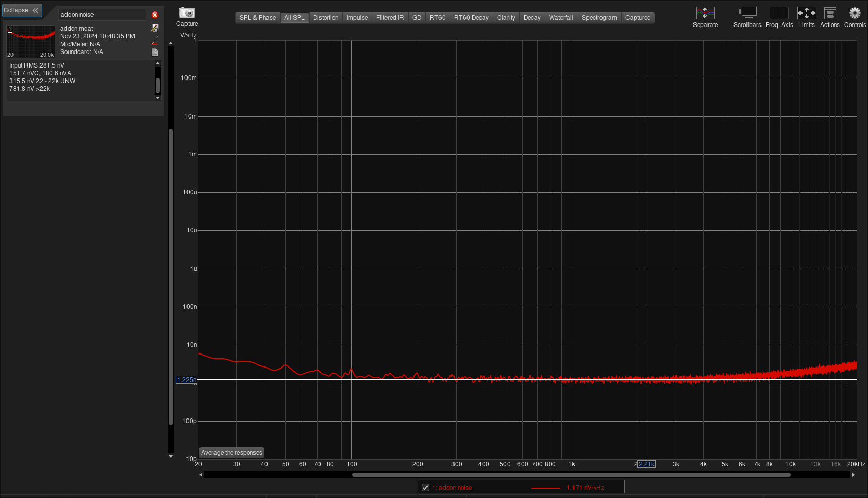Click the 'Input RMS 281.5 nV' note line
868x498 pixels.
click(x=37, y=65)
